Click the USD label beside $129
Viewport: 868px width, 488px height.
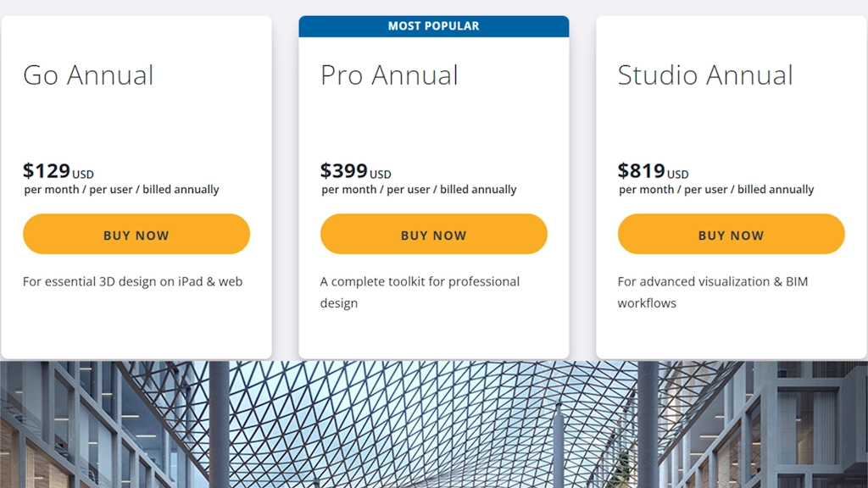coord(83,175)
